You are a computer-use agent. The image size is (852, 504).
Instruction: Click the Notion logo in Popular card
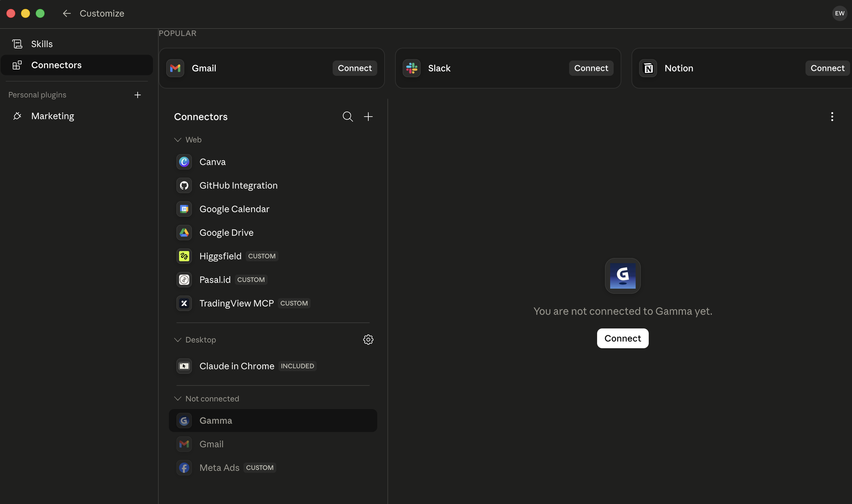pyautogui.click(x=648, y=68)
